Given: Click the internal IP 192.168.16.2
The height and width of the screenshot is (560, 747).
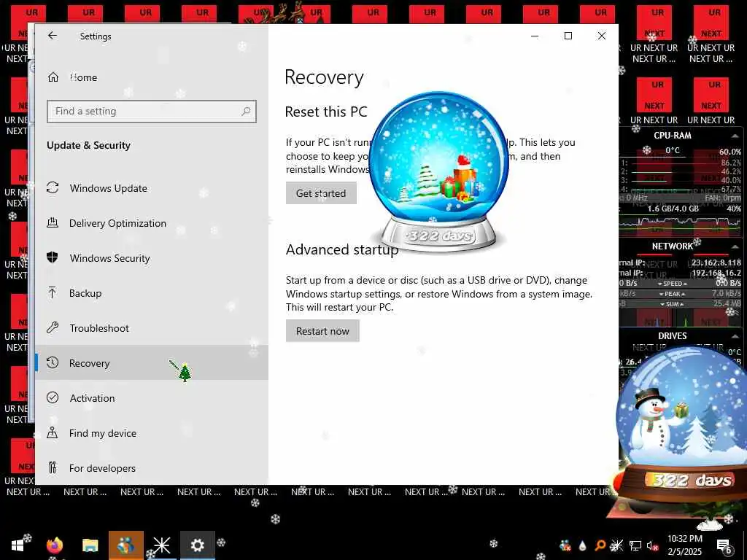Looking at the screenshot, I should 716,273.
